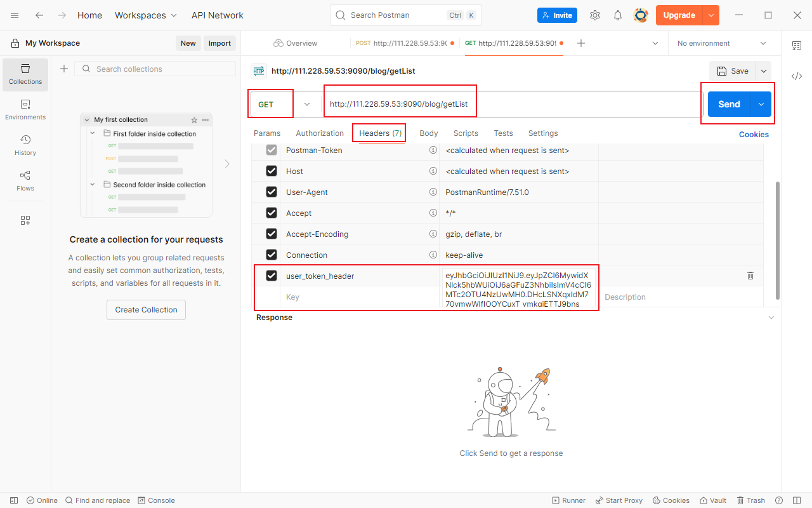The height and width of the screenshot is (508, 812).
Task: Click the Send button
Action: point(729,104)
